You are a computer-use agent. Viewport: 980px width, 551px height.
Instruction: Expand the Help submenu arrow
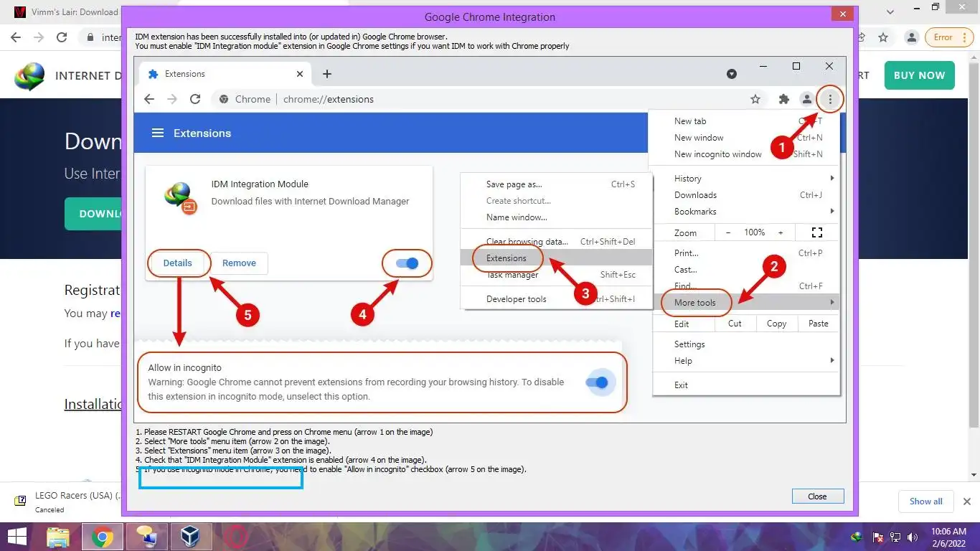click(832, 360)
